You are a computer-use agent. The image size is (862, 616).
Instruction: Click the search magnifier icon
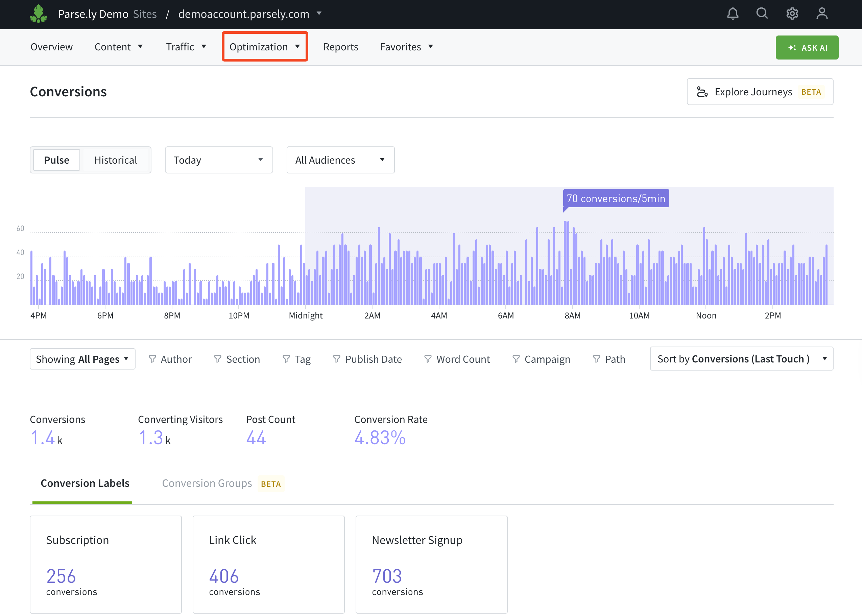762,14
